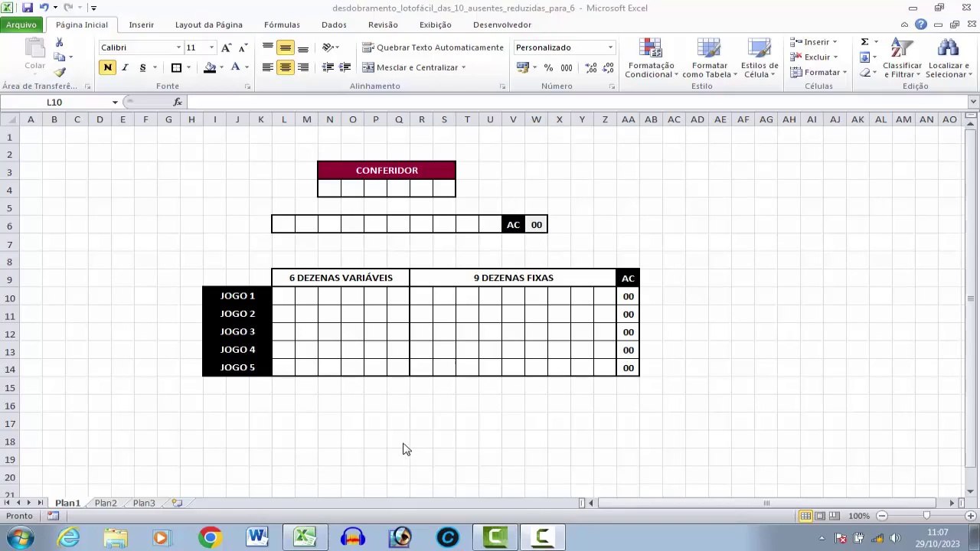Viewport: 980px width, 551px height.
Task: Open the font size dropdown
Action: 211,47
